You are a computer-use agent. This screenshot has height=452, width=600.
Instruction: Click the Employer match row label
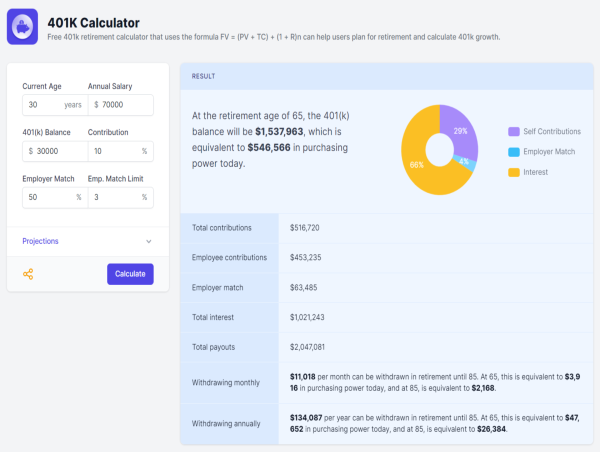click(217, 287)
